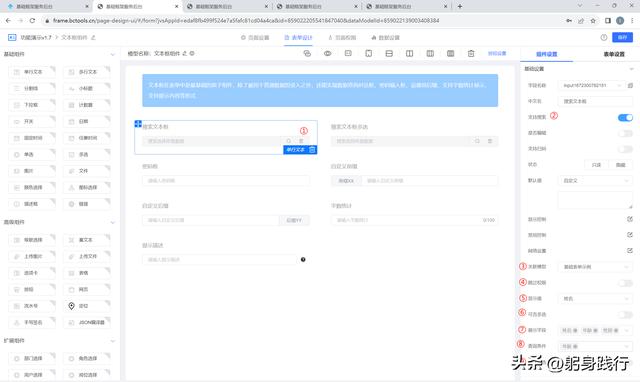Open a new browser tab with plus button
This screenshot has width=640, height=382.
(x=460, y=6)
